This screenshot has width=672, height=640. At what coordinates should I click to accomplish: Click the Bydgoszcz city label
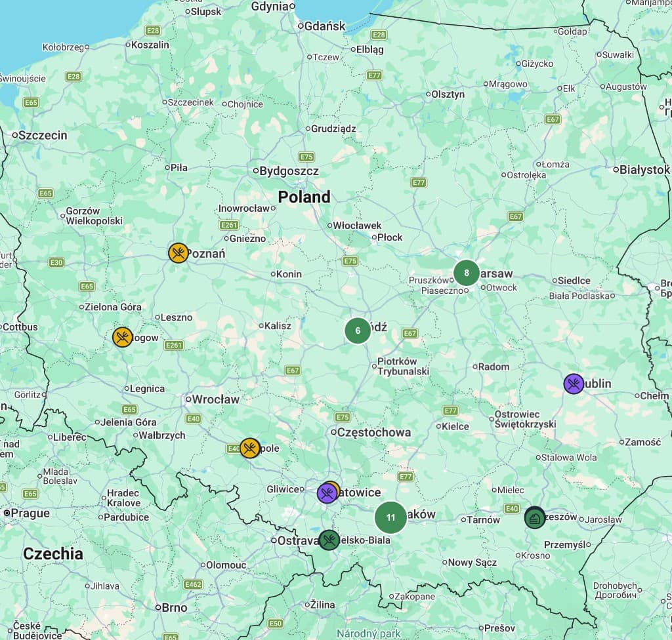click(289, 171)
